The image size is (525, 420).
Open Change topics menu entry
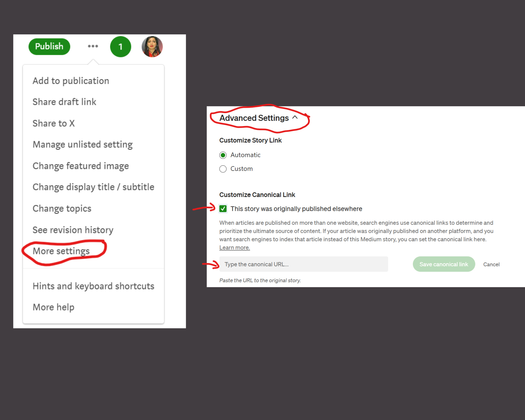tap(62, 209)
